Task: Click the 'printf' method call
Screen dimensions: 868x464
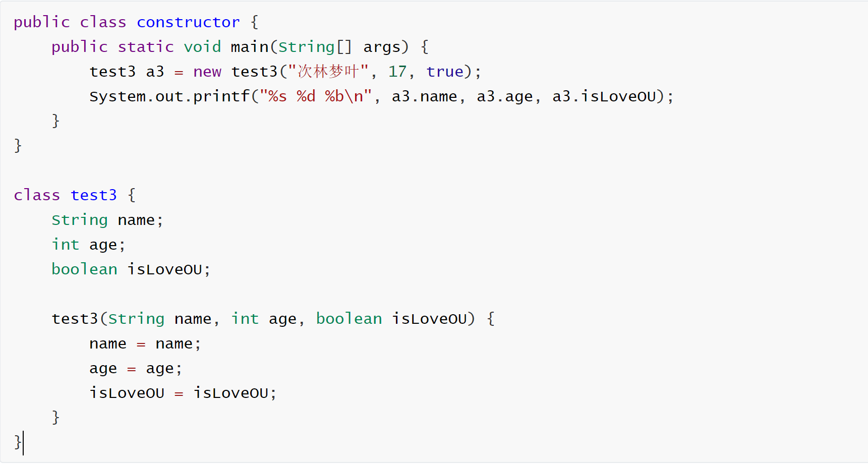Action: click(x=221, y=96)
